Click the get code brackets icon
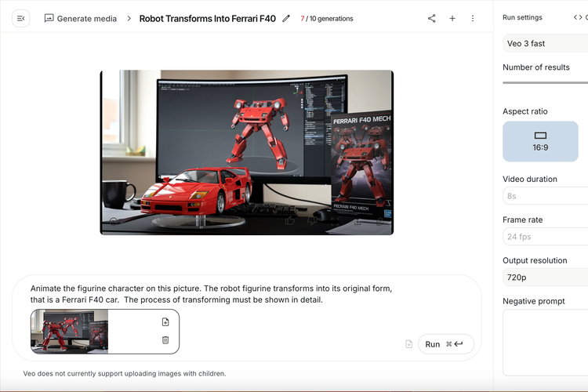 (x=578, y=17)
